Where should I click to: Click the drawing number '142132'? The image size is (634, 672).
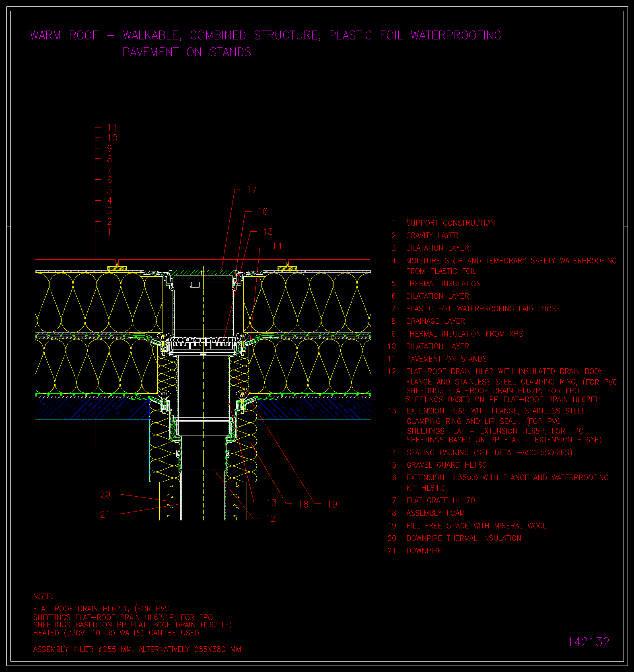click(x=589, y=642)
